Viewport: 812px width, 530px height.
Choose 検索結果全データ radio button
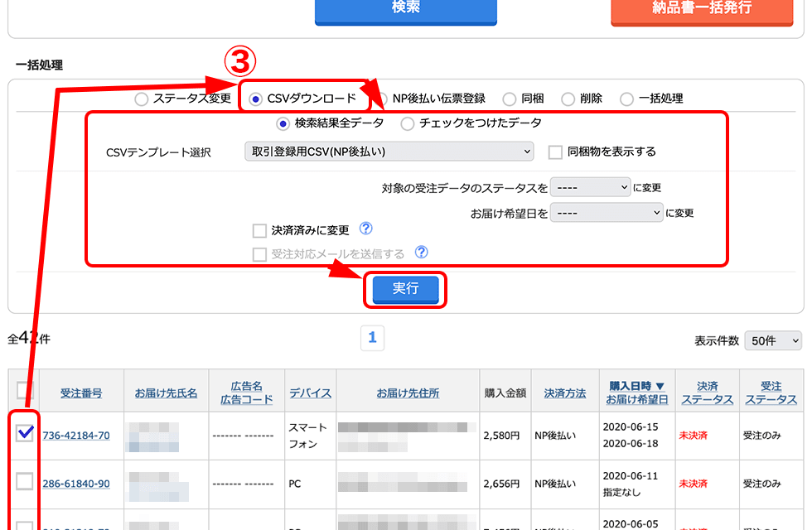(283, 123)
